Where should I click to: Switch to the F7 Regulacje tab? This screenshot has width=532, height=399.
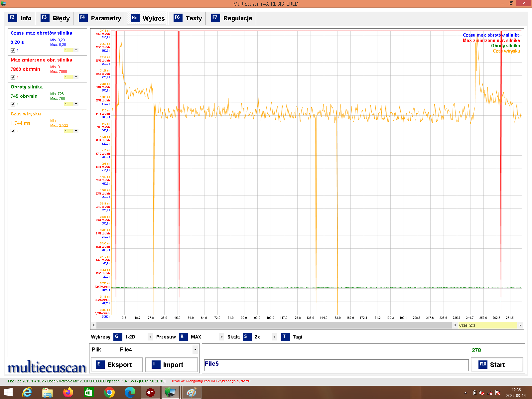click(232, 18)
